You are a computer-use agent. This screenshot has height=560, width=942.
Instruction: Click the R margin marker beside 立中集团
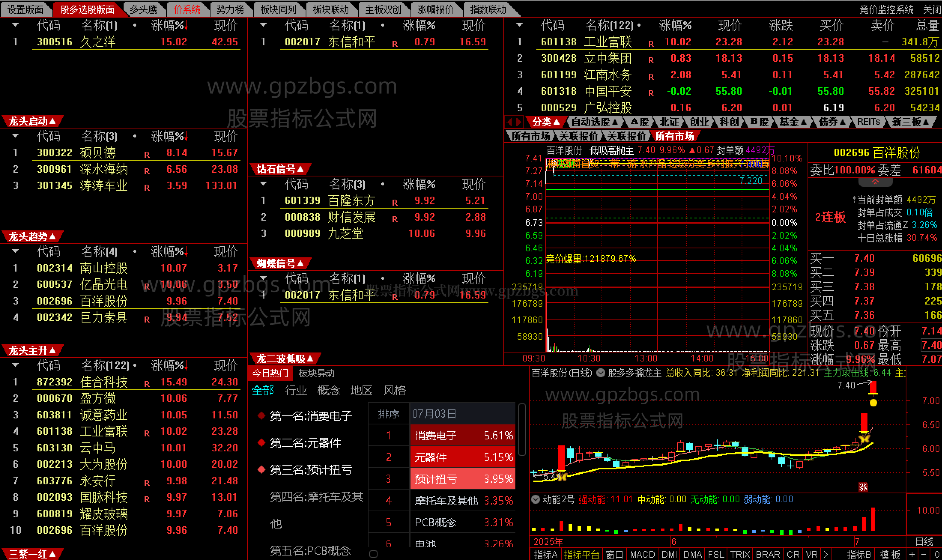[x=651, y=60]
